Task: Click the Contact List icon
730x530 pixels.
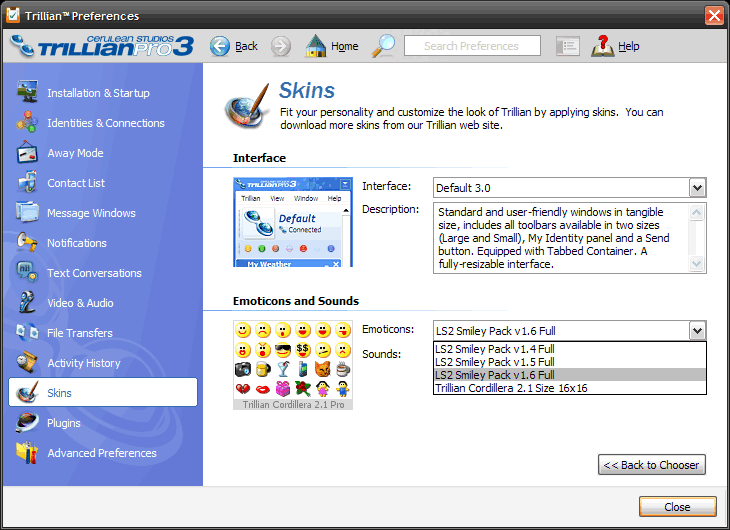Action: pyautogui.click(x=27, y=182)
